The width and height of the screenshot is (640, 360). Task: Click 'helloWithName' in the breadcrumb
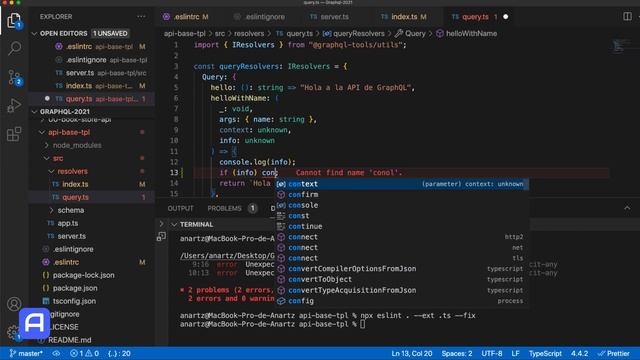point(471,34)
